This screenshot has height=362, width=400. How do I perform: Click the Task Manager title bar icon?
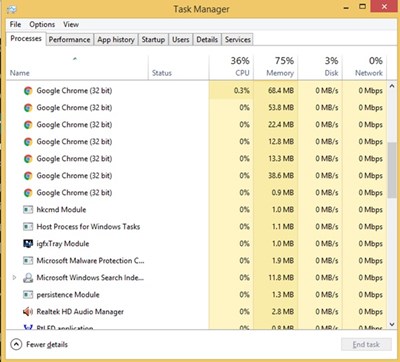(11, 9)
